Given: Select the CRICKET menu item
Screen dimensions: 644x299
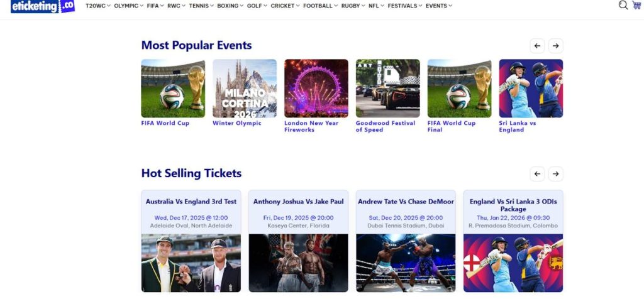Looking at the screenshot, I should [x=284, y=6].
